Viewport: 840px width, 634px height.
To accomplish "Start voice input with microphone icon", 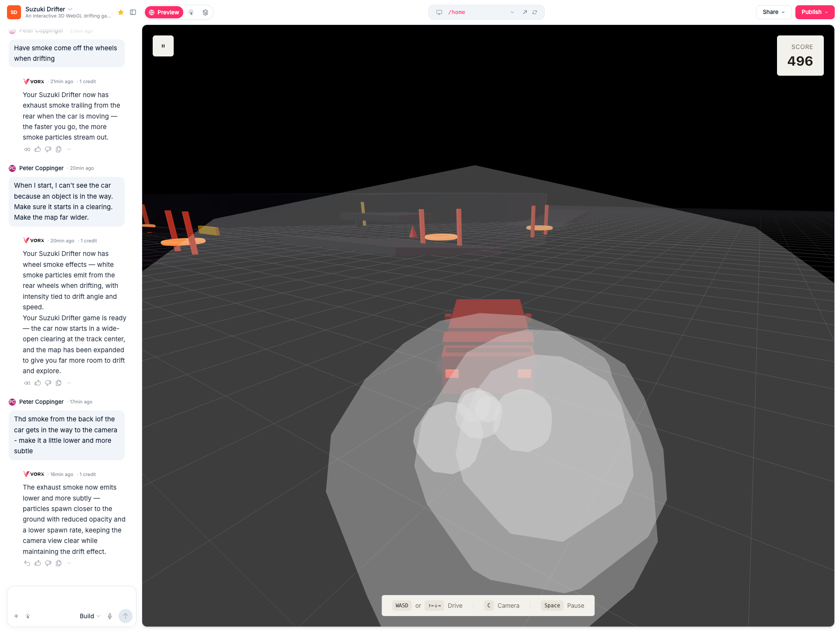I will point(110,616).
